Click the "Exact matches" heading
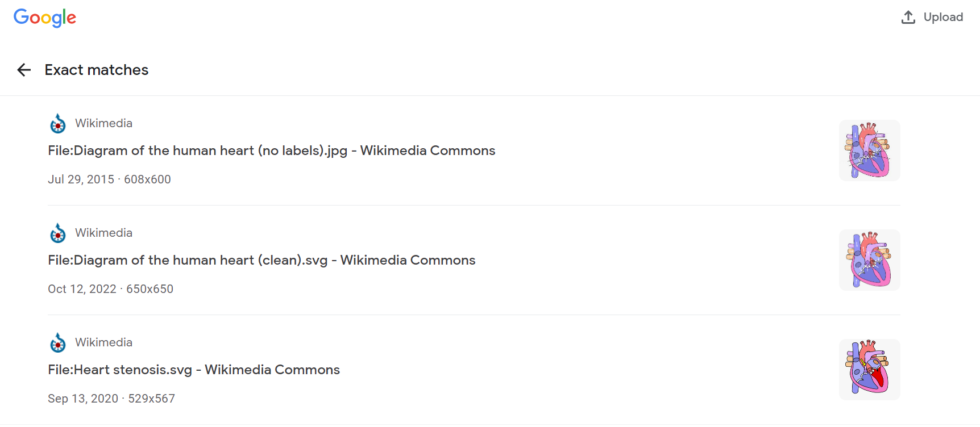 click(97, 70)
